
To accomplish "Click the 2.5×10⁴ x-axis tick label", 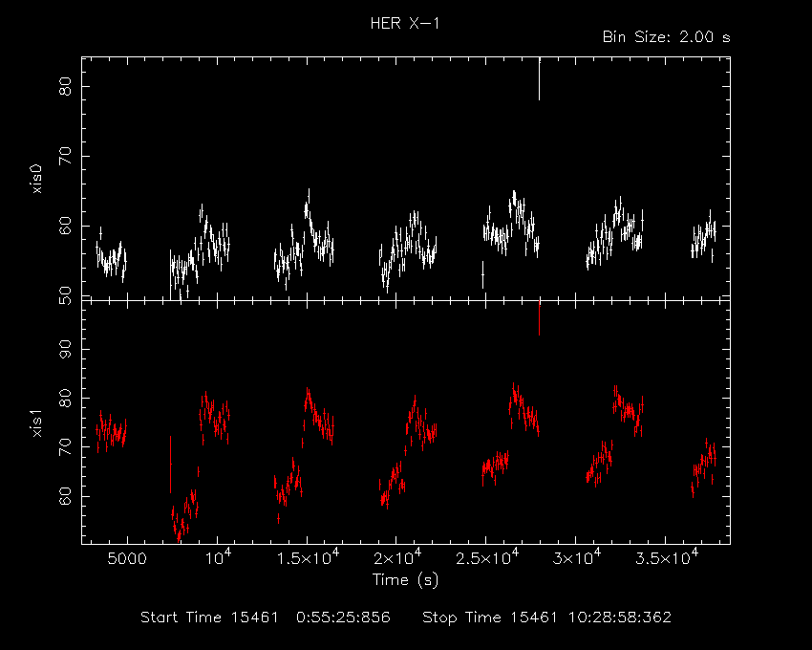I will pyautogui.click(x=487, y=556).
